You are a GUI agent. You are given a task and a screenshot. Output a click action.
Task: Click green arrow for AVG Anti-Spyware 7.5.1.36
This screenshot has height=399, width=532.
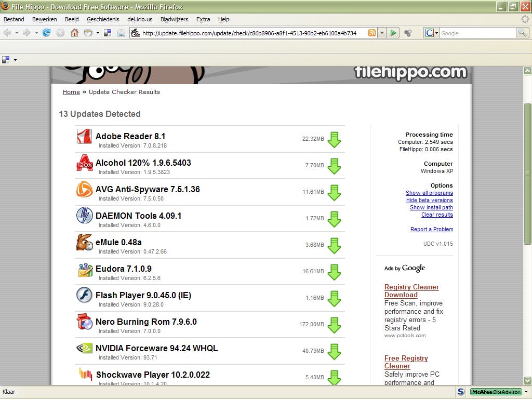(334, 193)
